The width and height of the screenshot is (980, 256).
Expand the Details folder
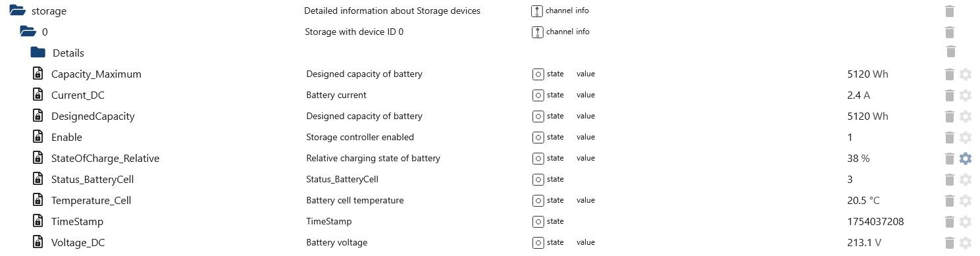click(38, 53)
